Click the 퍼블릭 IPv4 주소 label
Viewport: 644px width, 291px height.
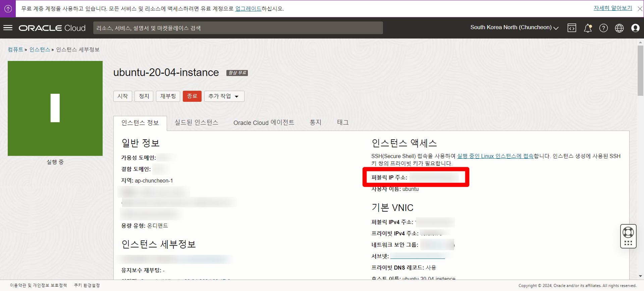pos(392,222)
